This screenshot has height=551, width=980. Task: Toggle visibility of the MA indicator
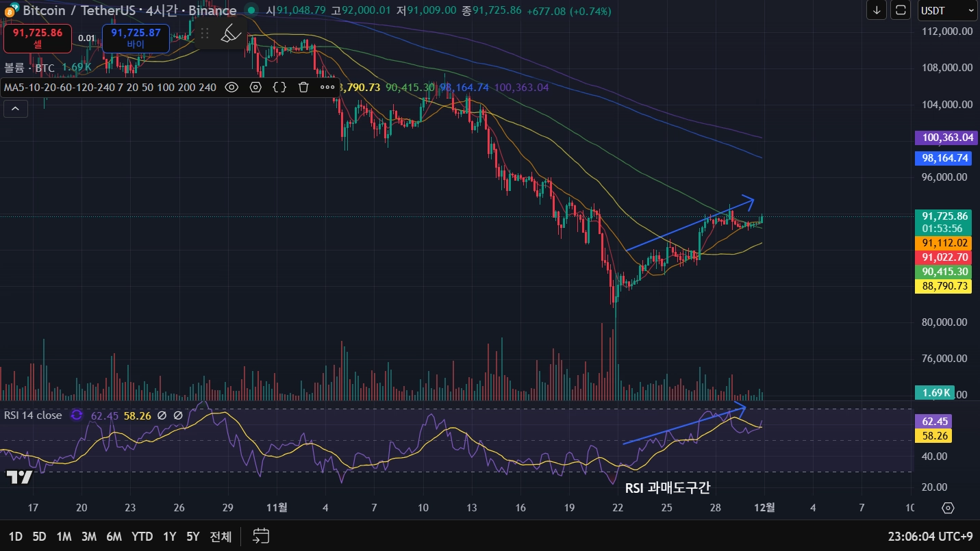coord(231,87)
